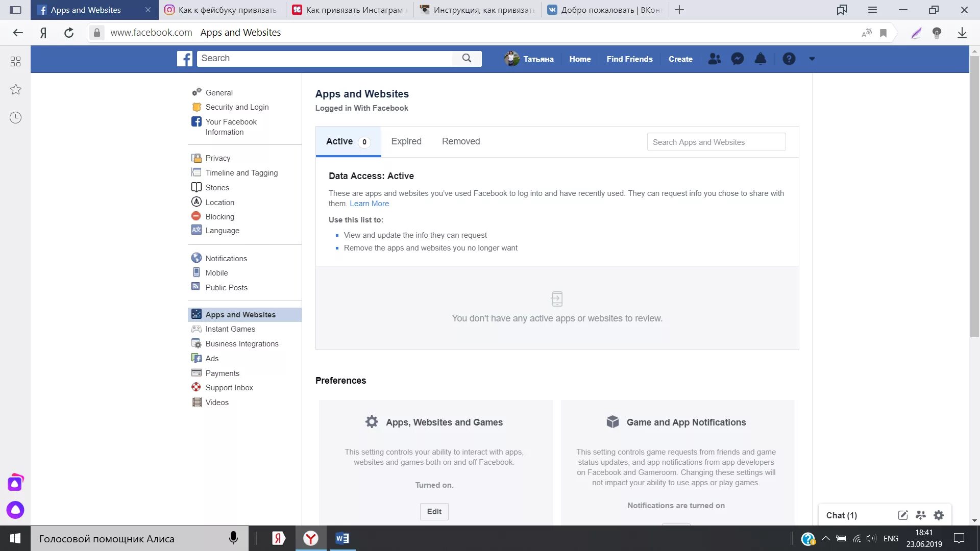Open Windows Start button
Image resolution: width=980 pixels, height=551 pixels.
pos(15,538)
